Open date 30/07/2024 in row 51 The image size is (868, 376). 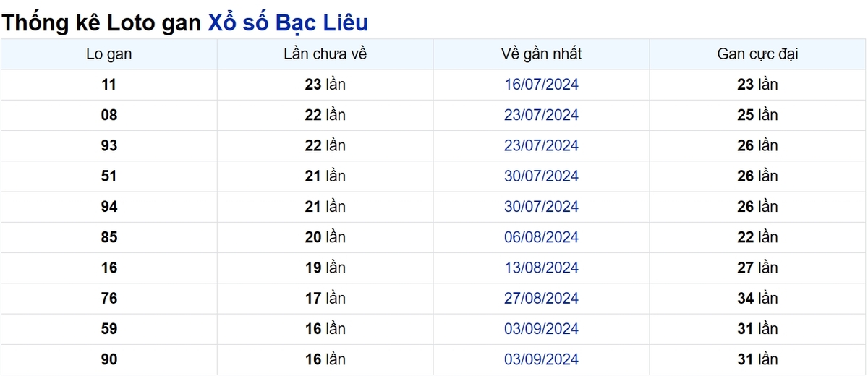tap(541, 176)
